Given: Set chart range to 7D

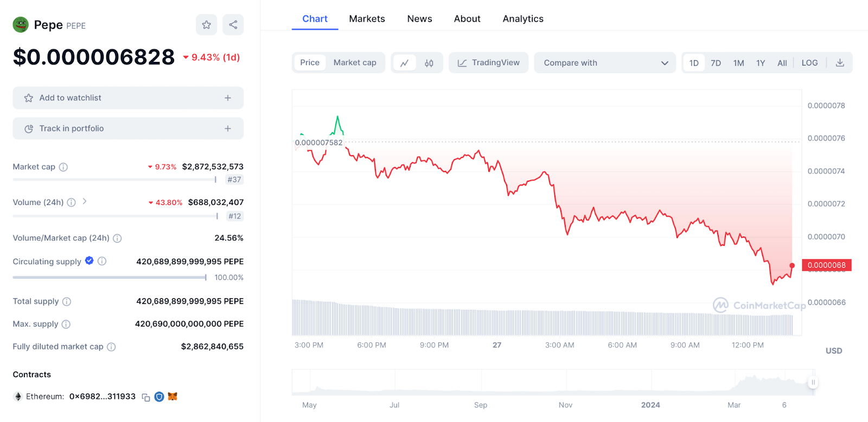Looking at the screenshot, I should [716, 63].
